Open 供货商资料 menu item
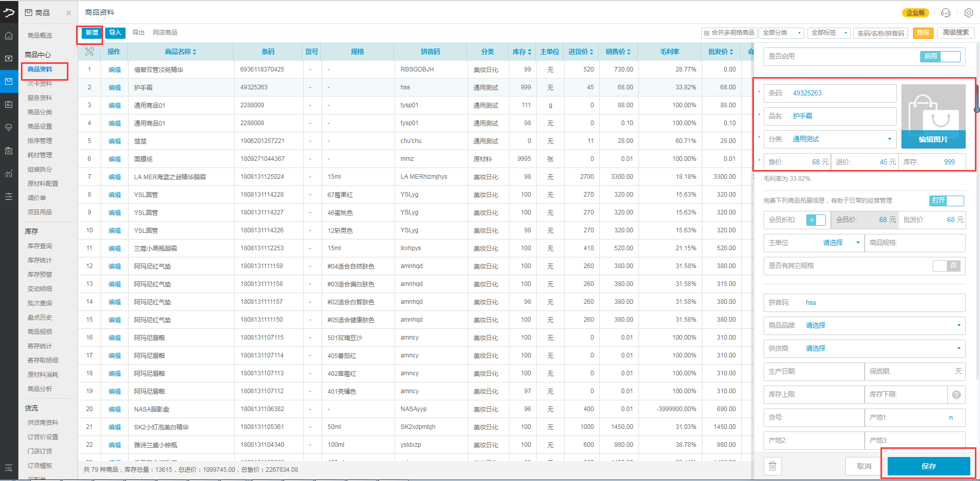 (x=43, y=422)
